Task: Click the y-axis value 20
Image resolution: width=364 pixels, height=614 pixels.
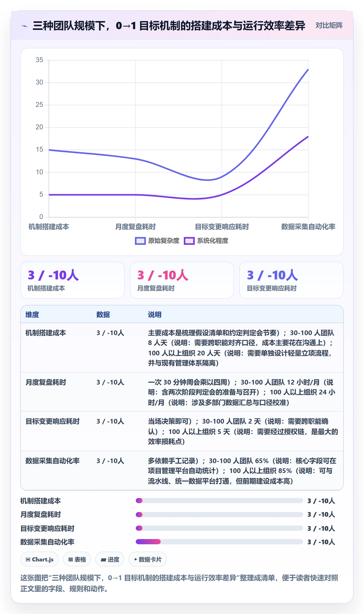Action: [x=39, y=127]
